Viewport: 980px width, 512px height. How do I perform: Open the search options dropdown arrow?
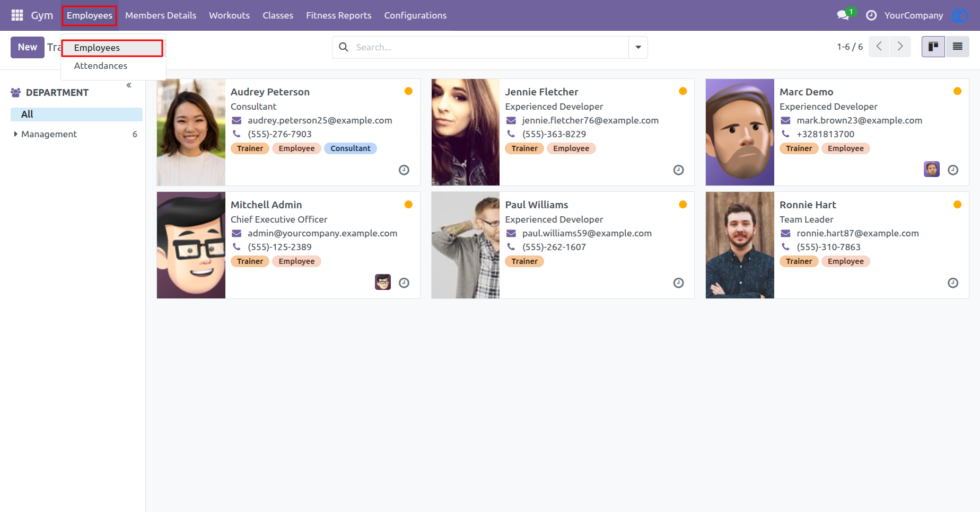[x=638, y=47]
